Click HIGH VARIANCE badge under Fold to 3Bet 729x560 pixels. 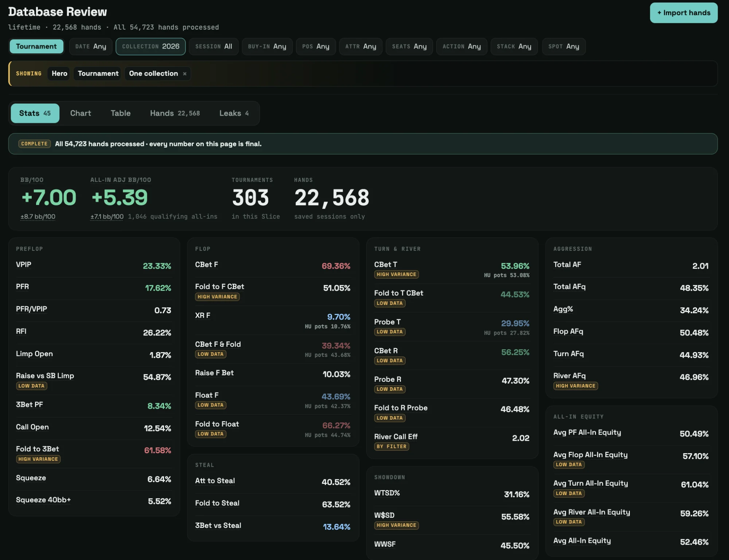38,459
